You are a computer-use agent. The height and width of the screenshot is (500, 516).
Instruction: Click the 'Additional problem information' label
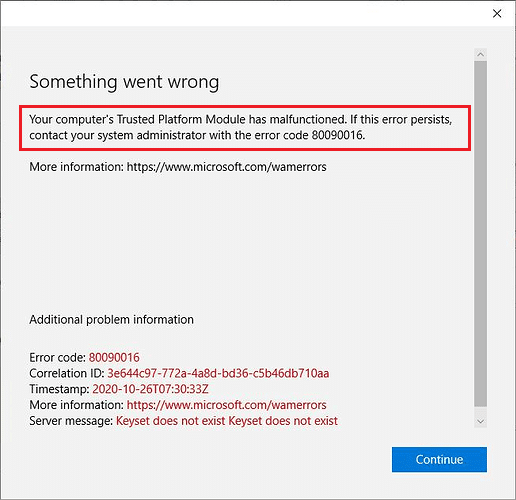[x=111, y=319]
